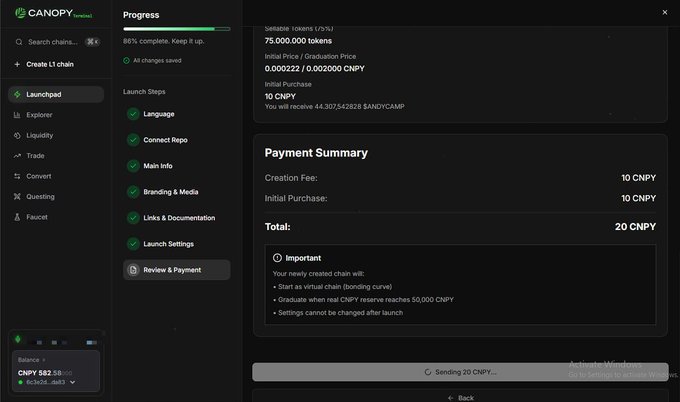Screen dimensions: 680x402
Task: Click the Back button
Action: click(460, 397)
